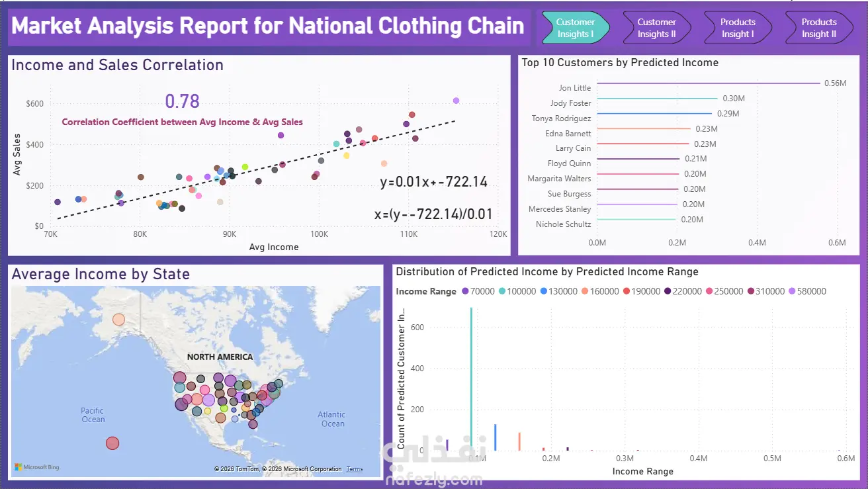Viewport: 868px width, 489px height.
Task: Click the 0.78 correlation coefficient card
Action: 182,101
